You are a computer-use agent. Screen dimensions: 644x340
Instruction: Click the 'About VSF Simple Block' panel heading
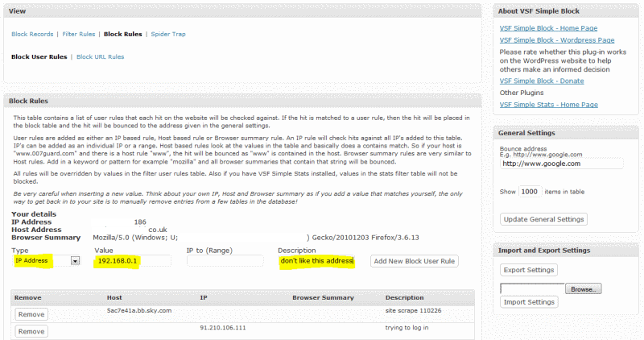[539, 11]
